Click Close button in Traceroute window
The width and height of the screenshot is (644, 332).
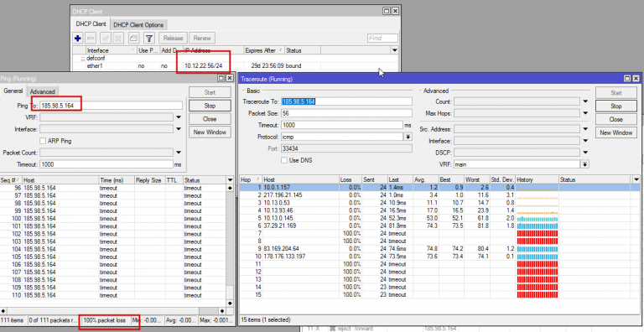point(616,119)
